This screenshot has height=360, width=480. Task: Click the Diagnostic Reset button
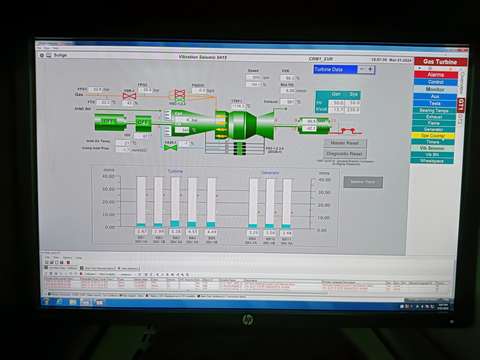[x=344, y=154]
